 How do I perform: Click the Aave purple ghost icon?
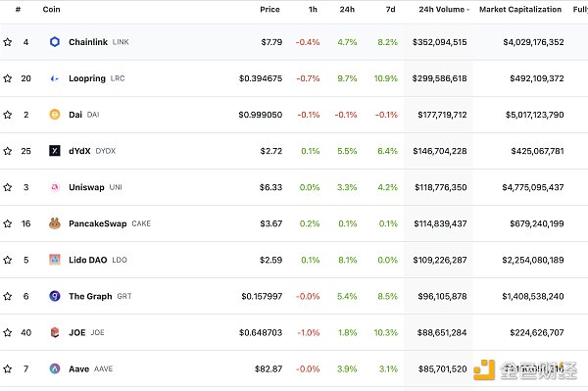point(55,368)
